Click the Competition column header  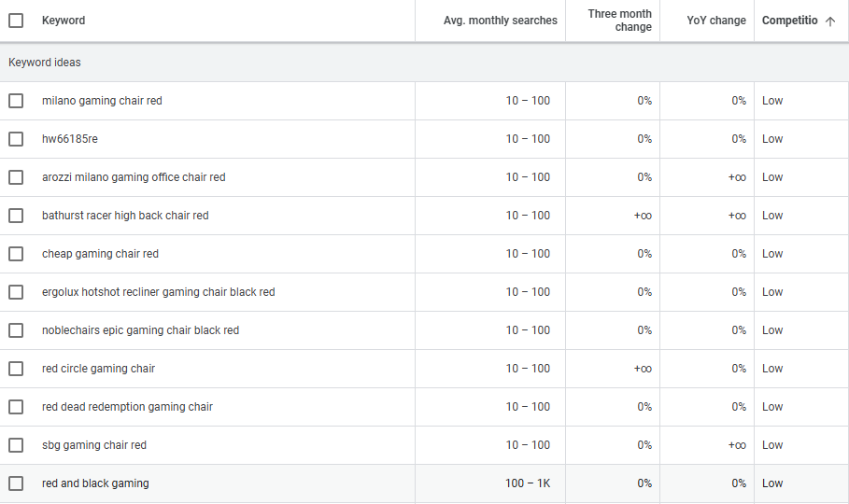tap(789, 21)
